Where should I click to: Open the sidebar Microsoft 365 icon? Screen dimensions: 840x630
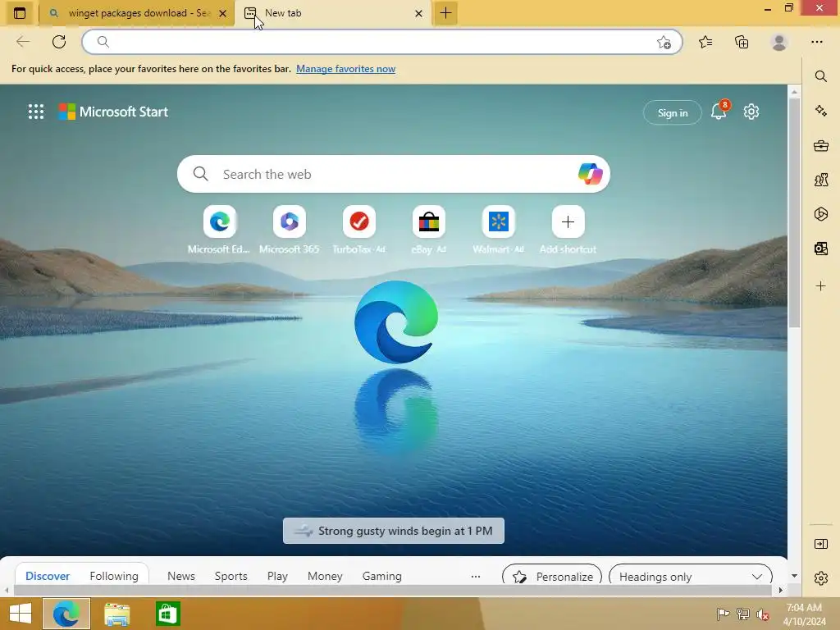820,214
